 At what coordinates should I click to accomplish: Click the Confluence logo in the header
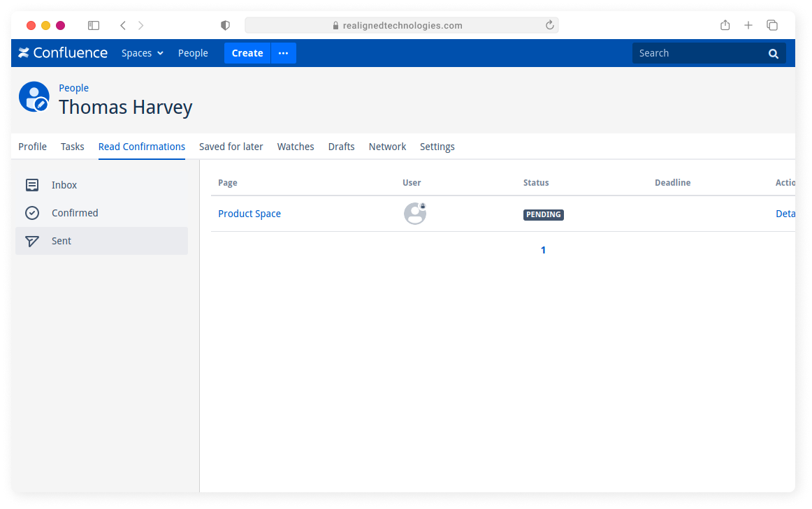click(63, 53)
